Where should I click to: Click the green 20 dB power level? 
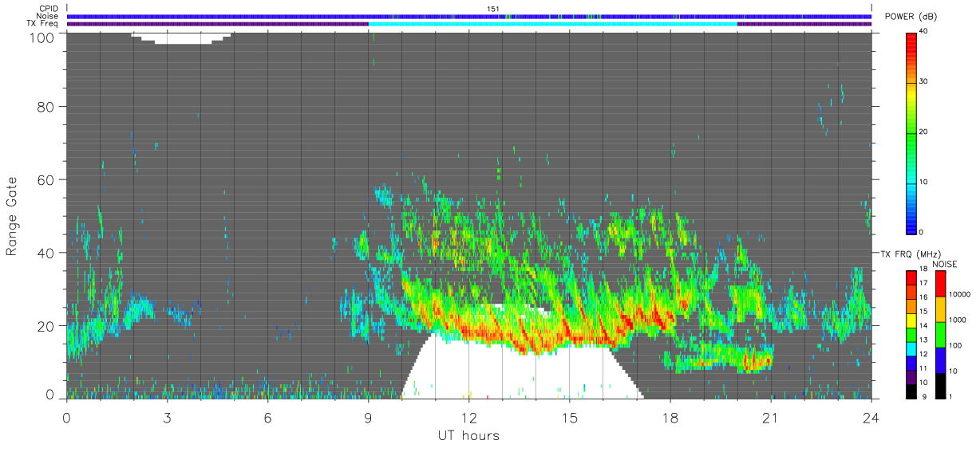click(x=911, y=132)
